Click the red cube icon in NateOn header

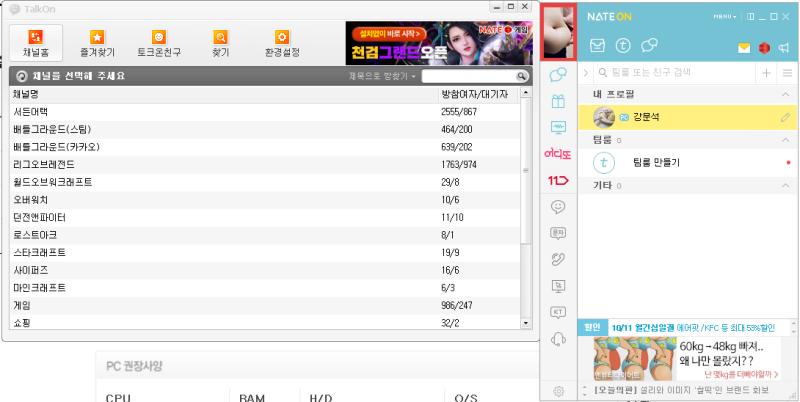coord(764,48)
